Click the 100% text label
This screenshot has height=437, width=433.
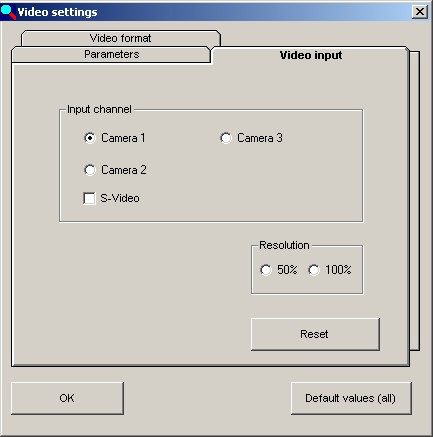tap(338, 270)
